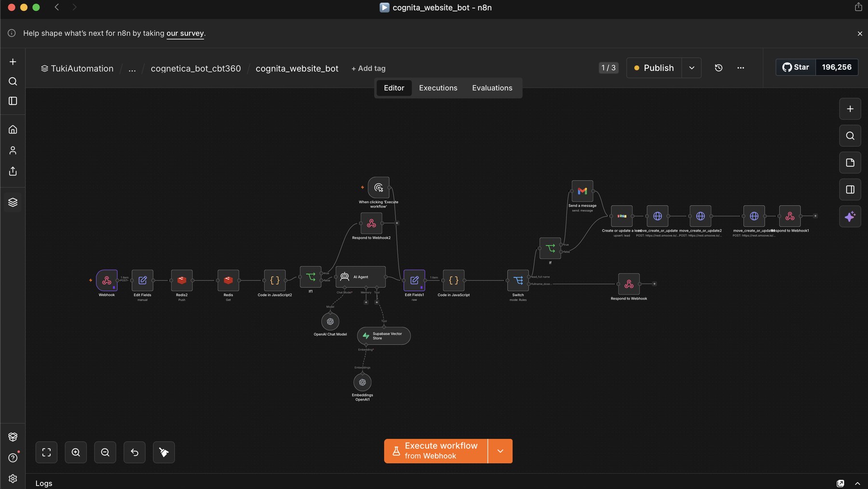Toggle the left sidebar panel icon
This screenshot has width=868, height=489.
coord(13,101)
